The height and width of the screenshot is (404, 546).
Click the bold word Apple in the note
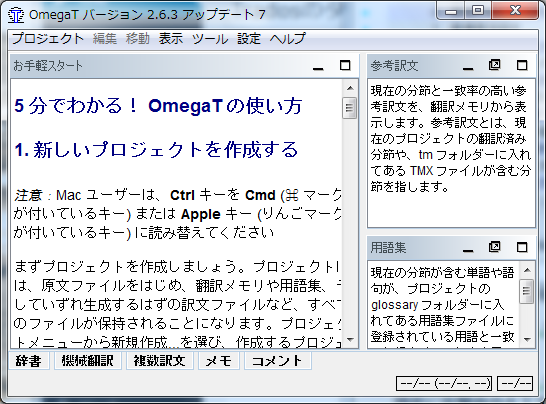tap(201, 214)
